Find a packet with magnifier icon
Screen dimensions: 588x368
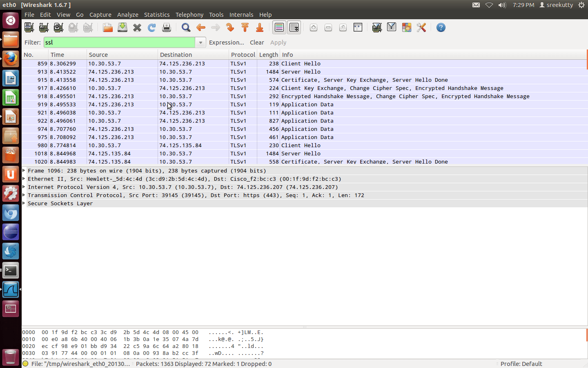pyautogui.click(x=186, y=27)
